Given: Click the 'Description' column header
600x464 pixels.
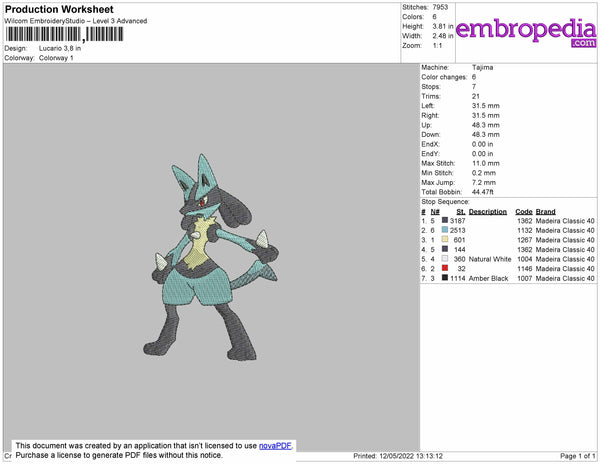Looking at the screenshot, I should click(488, 212).
